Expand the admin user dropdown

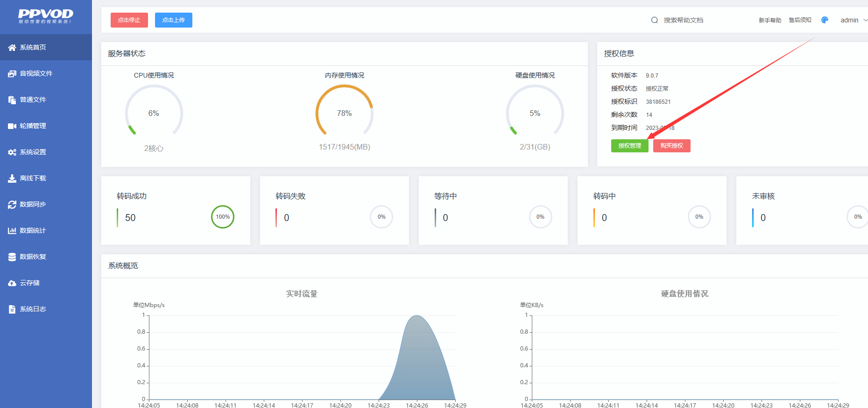click(x=854, y=20)
